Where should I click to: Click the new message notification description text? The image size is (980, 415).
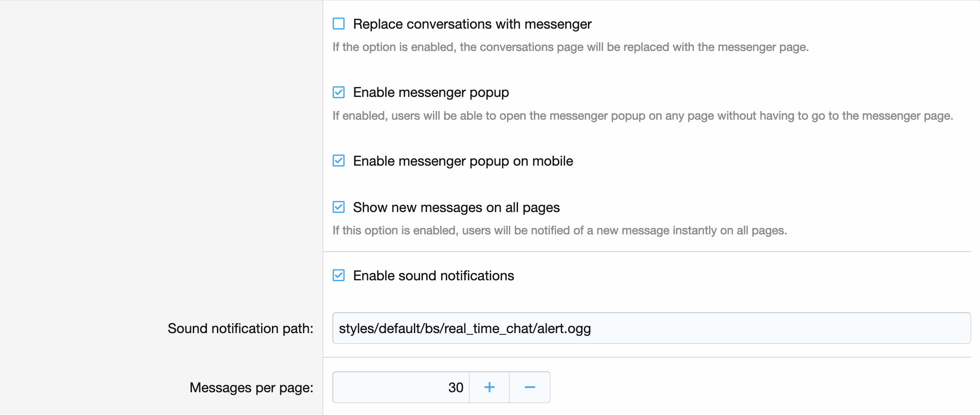tap(559, 231)
